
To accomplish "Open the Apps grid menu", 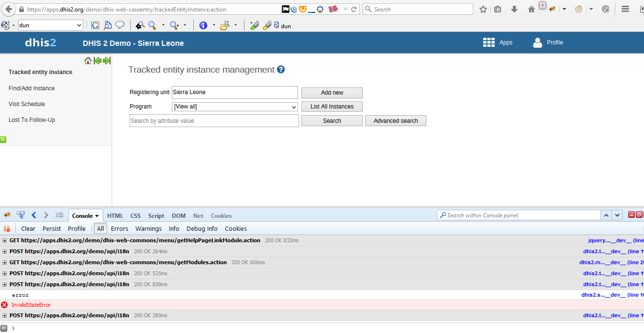I will coord(489,43).
